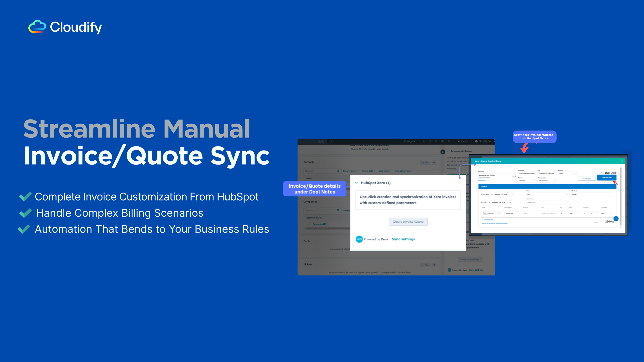Open the notifications bell in HubSpot header

(449, 141)
